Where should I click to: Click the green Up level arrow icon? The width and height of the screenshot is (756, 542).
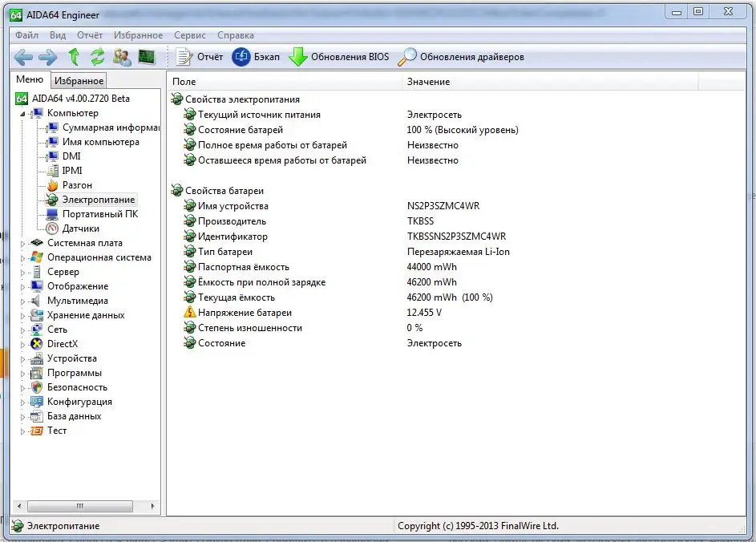74,57
